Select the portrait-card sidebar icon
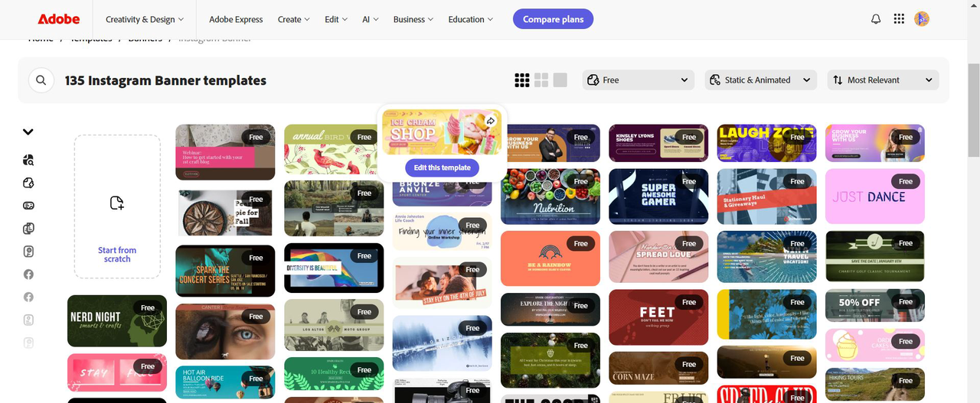Viewport: 980px width, 403px height. 28,251
